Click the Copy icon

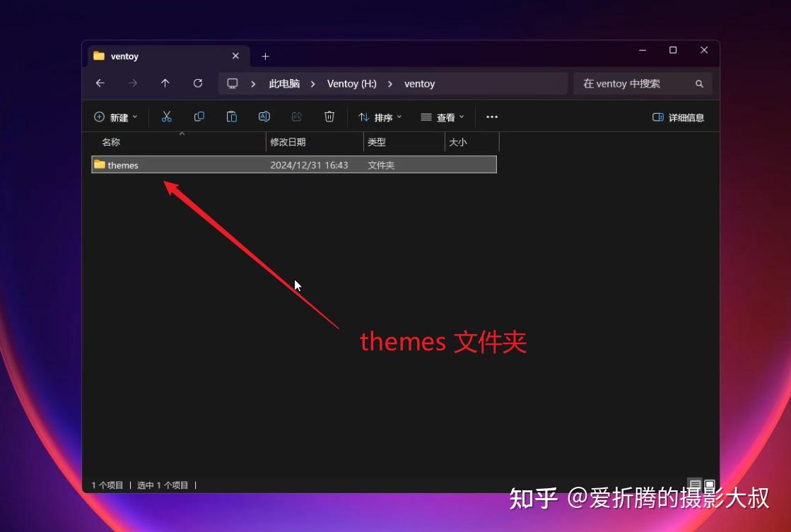(x=199, y=117)
